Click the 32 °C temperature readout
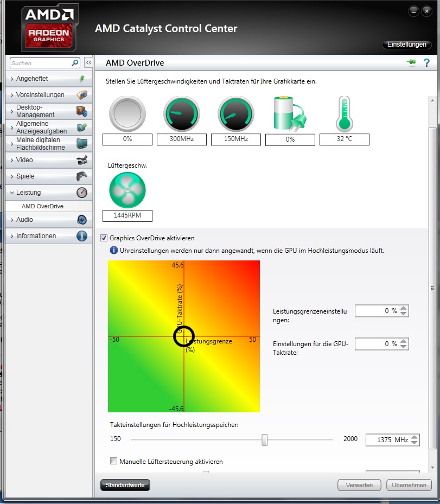This screenshot has height=504, width=440. coord(344,139)
